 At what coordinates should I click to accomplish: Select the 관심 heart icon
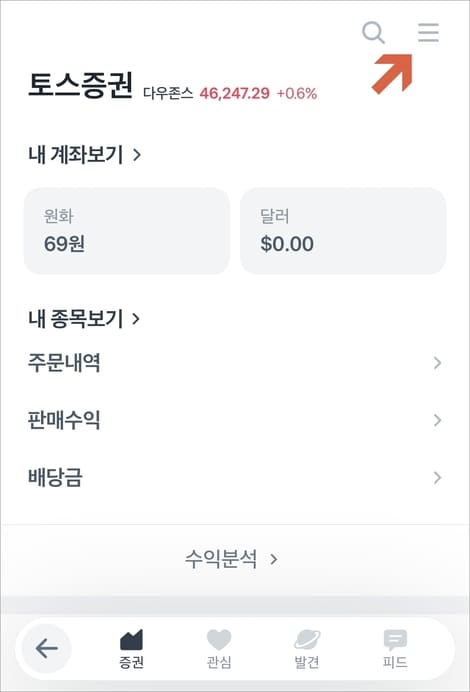(219, 640)
